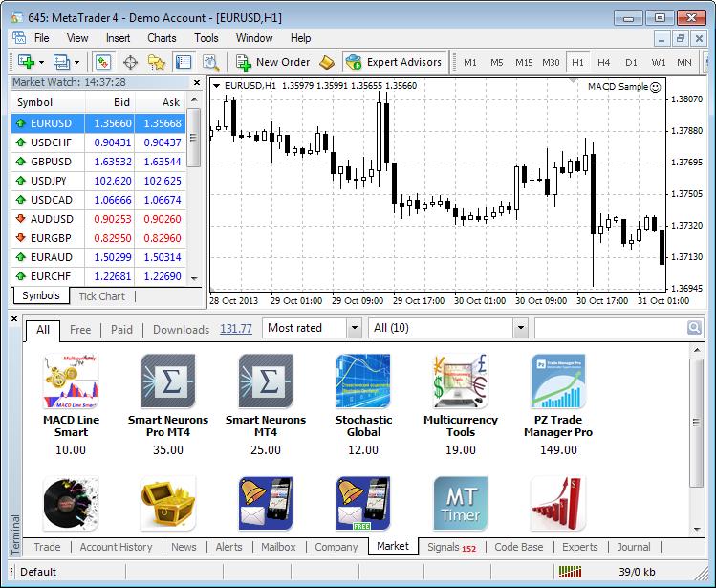Select the EURUSD row in Market Watch
This screenshot has height=588, width=716.
coord(98,123)
